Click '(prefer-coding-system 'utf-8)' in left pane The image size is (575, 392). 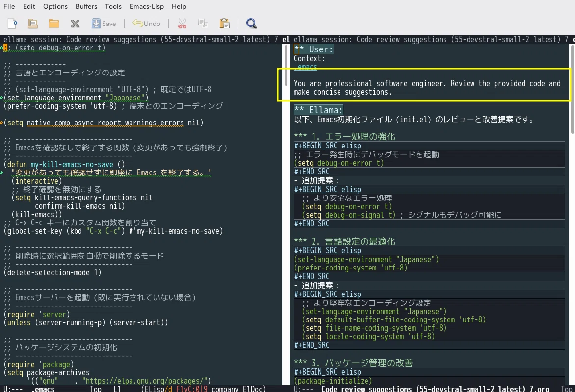(x=60, y=106)
